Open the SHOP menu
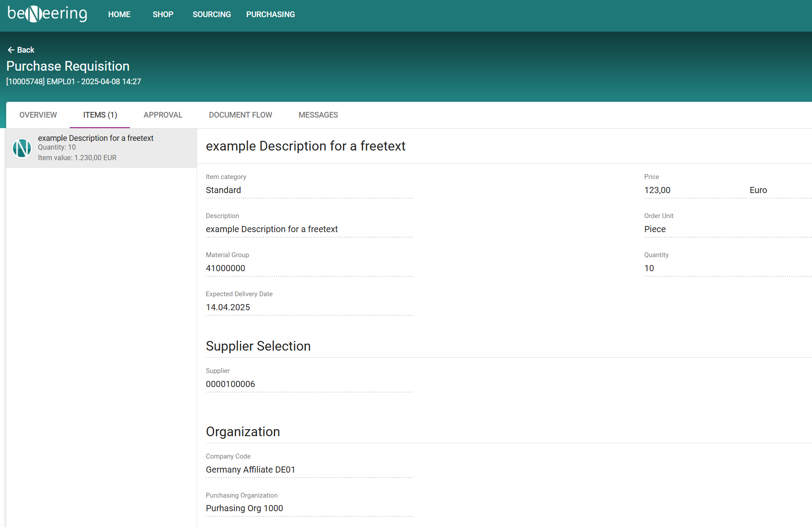The image size is (812, 527). 163,14
